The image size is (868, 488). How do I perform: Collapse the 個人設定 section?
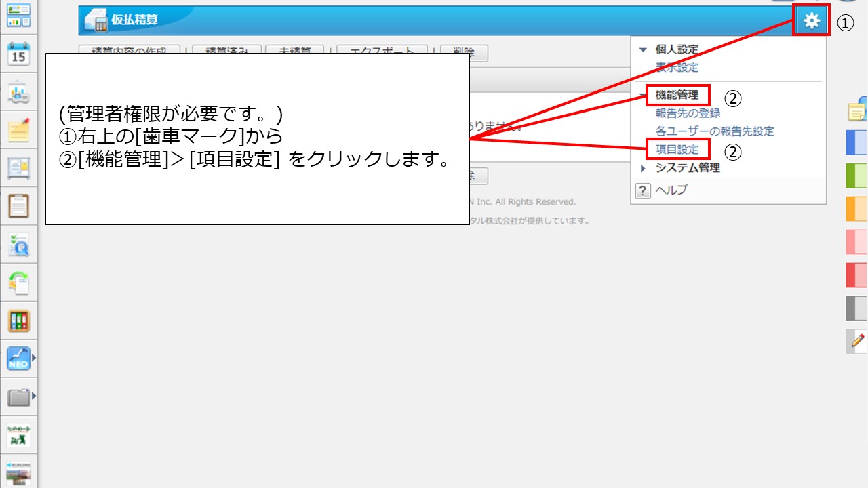[644, 49]
